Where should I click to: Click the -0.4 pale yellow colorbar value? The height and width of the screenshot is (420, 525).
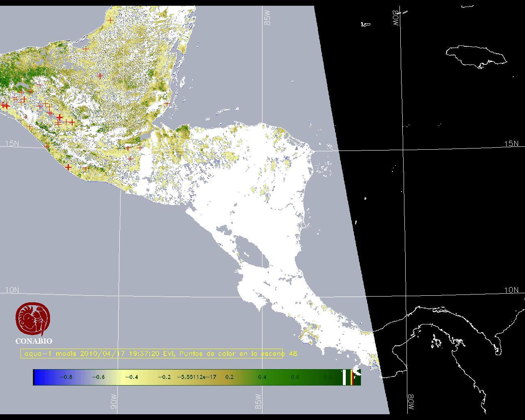(131, 377)
